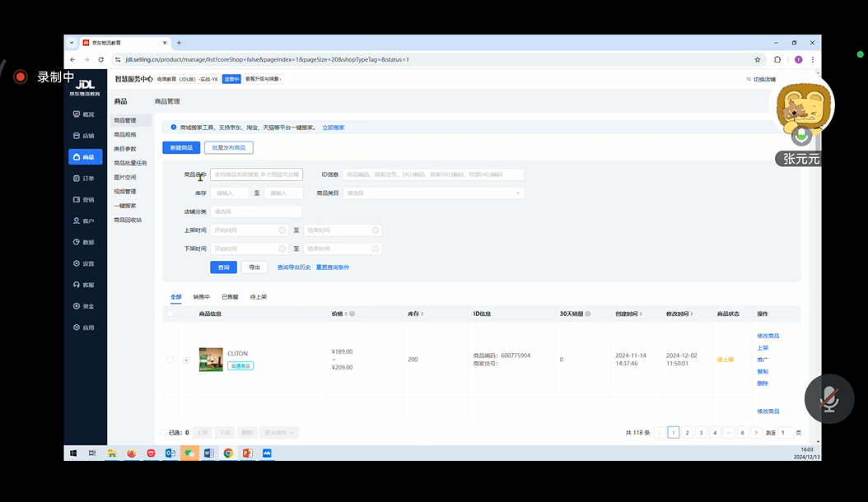Go to page 2 in pagination
Viewport: 868px width, 502px height.
[x=688, y=432]
